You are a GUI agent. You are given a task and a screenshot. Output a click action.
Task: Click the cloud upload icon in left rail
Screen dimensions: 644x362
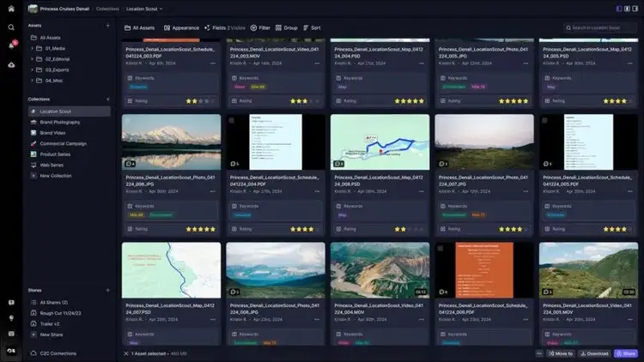click(11, 64)
